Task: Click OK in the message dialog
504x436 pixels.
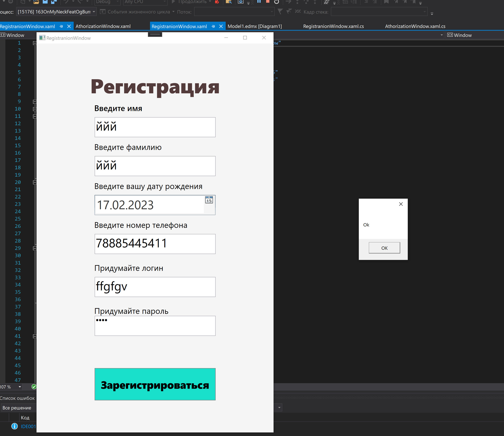Action: point(384,248)
